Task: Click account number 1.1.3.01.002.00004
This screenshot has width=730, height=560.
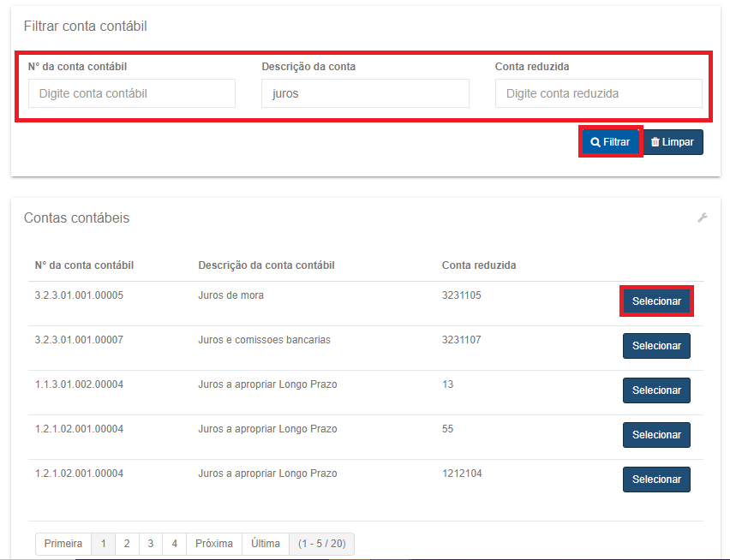Action: tap(79, 384)
